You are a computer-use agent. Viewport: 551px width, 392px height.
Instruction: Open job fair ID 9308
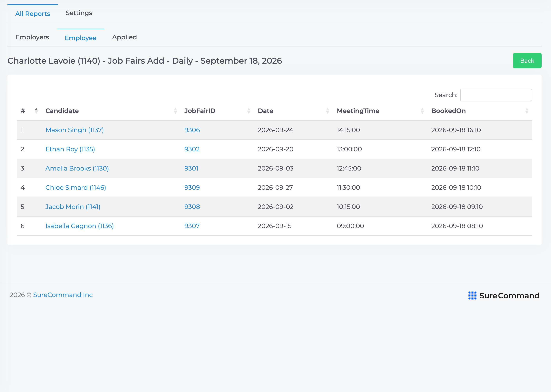click(x=192, y=207)
